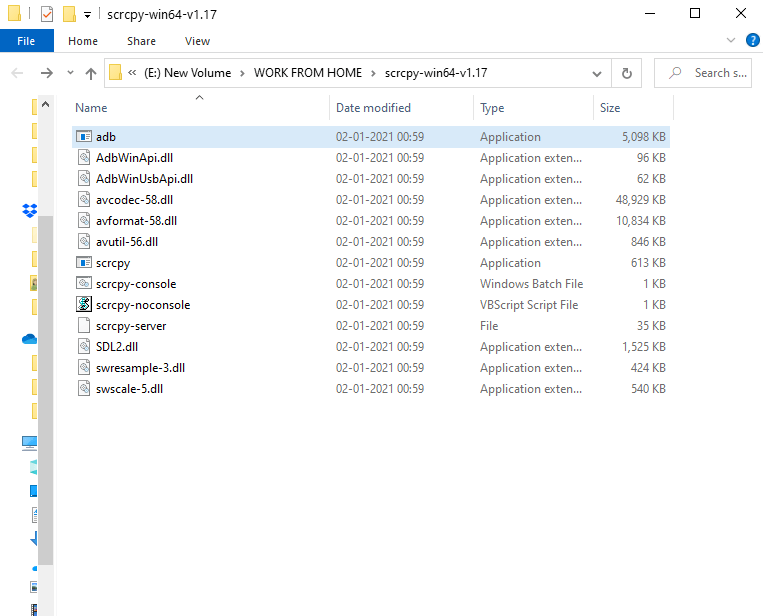
Task: Select file name swresample-3.dll
Action: [141, 368]
